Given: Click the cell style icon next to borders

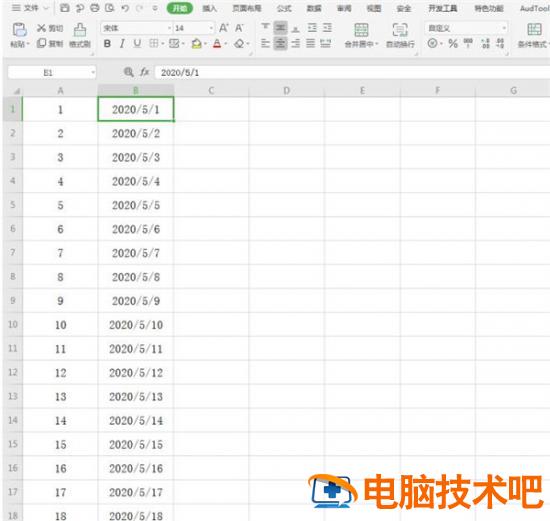Looking at the screenshot, I should 174,43.
